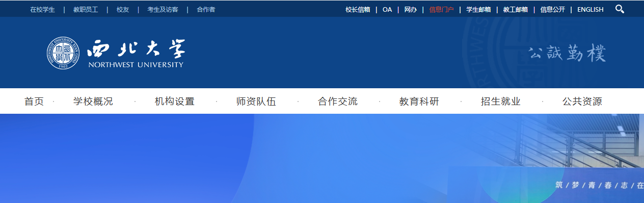Click the 校长信箱 link
The image size is (644, 203).
[x=358, y=10]
